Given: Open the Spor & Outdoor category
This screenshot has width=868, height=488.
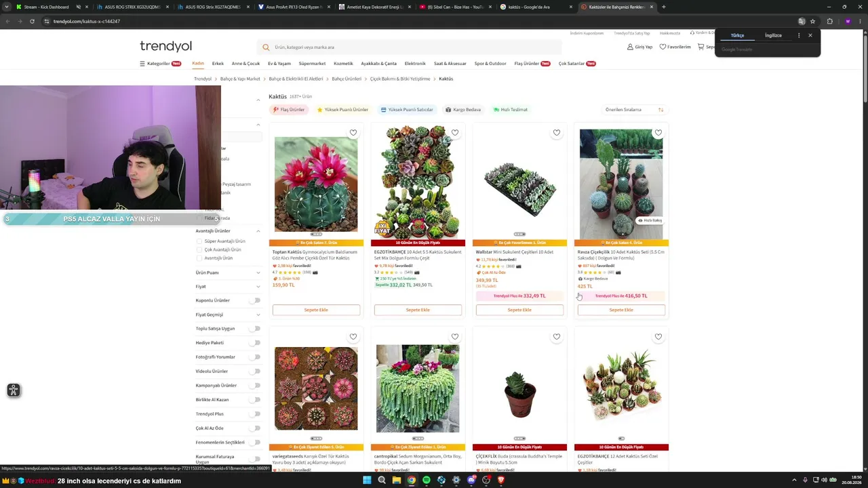Looking at the screenshot, I should tap(490, 64).
